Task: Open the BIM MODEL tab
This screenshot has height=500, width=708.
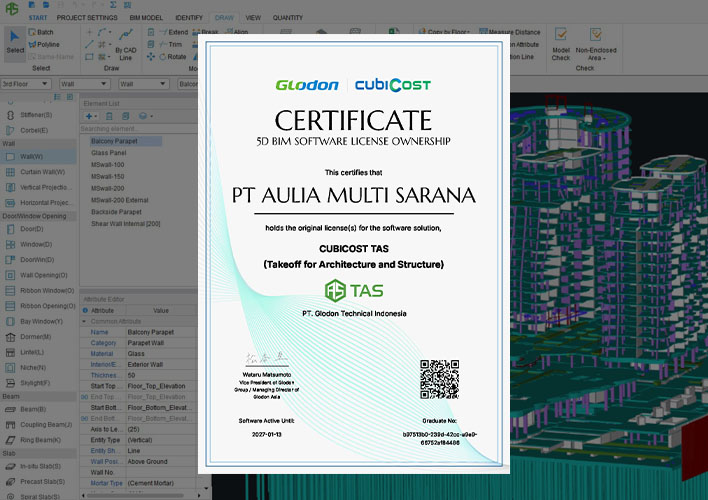Action: tap(146, 18)
